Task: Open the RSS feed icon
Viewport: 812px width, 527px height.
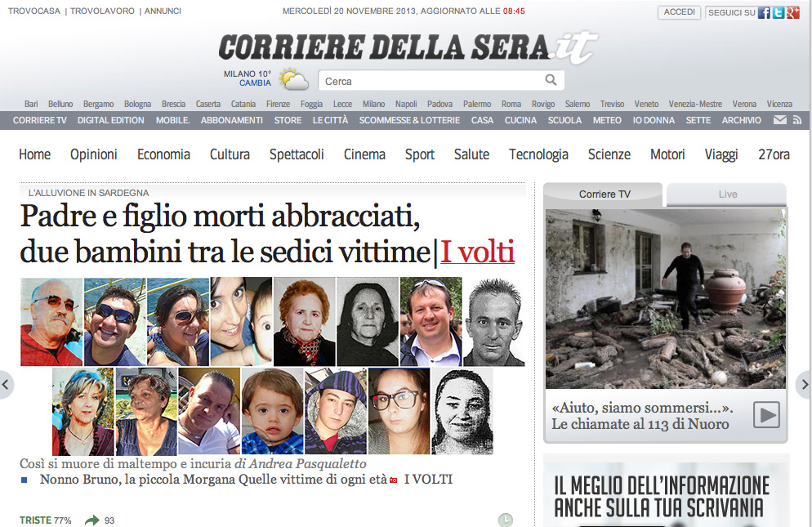Action: point(797,119)
